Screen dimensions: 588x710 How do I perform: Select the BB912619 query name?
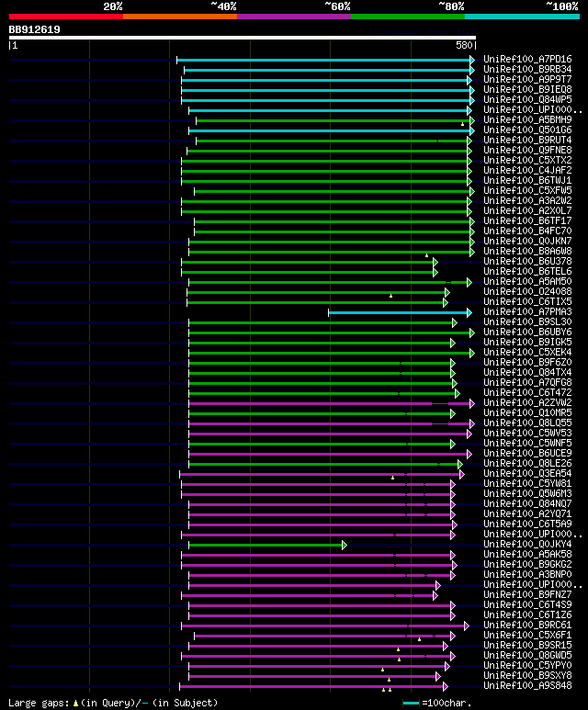[34, 29]
